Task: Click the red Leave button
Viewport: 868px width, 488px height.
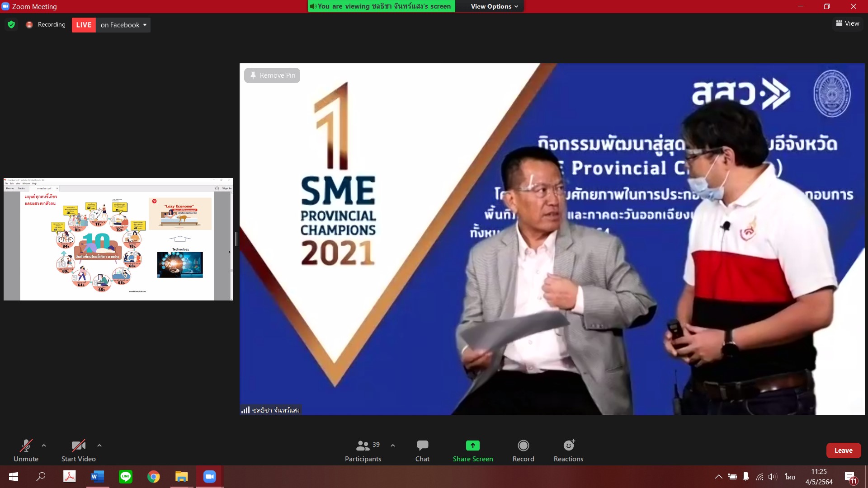Action: pos(843,450)
